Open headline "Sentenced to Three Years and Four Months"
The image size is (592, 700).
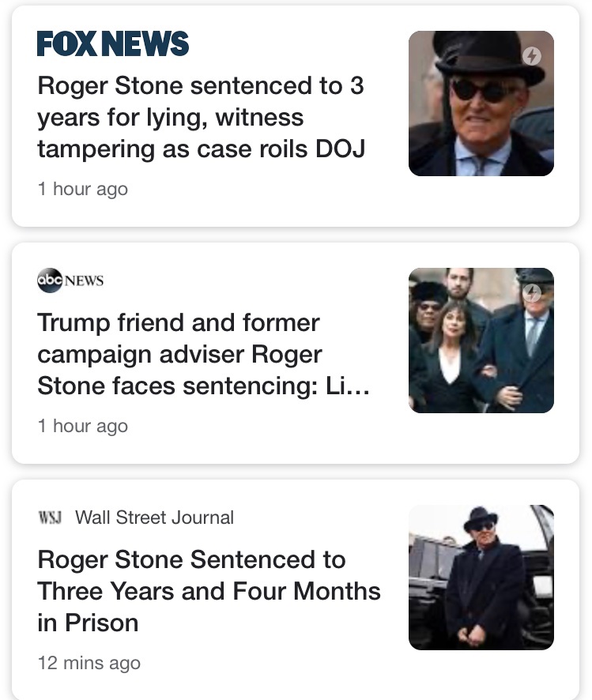pos(209,591)
